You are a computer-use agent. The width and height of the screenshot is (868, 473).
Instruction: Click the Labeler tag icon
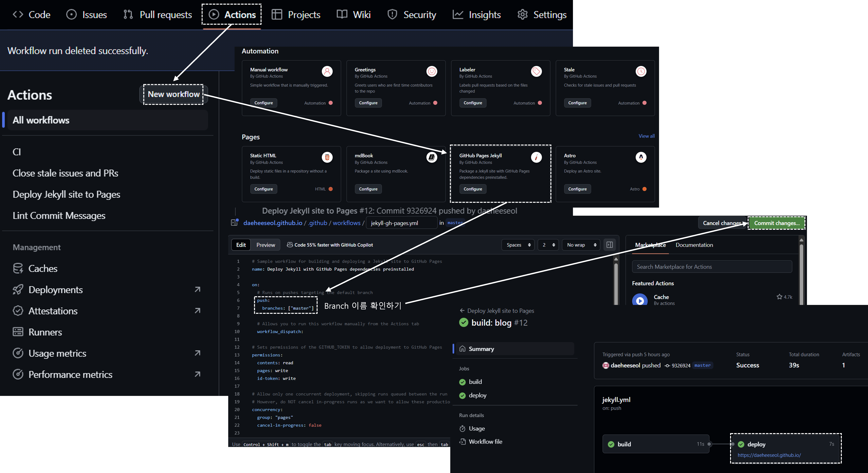(536, 72)
